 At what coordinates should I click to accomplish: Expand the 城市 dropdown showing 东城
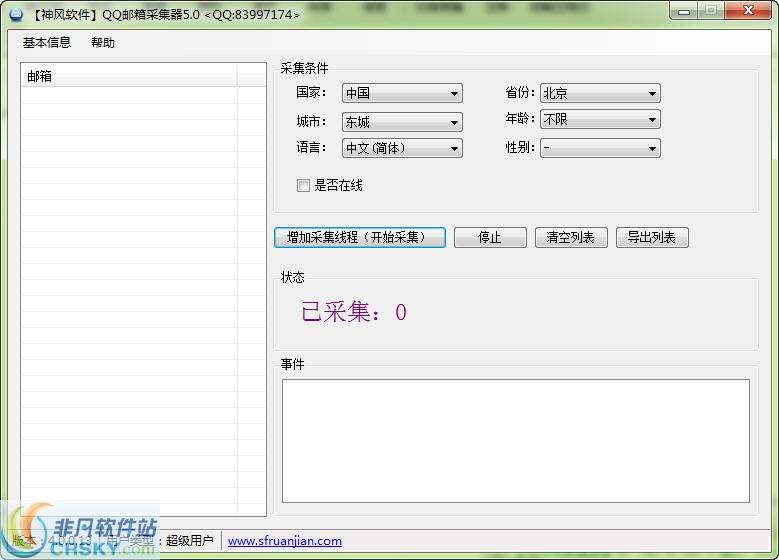402,122
